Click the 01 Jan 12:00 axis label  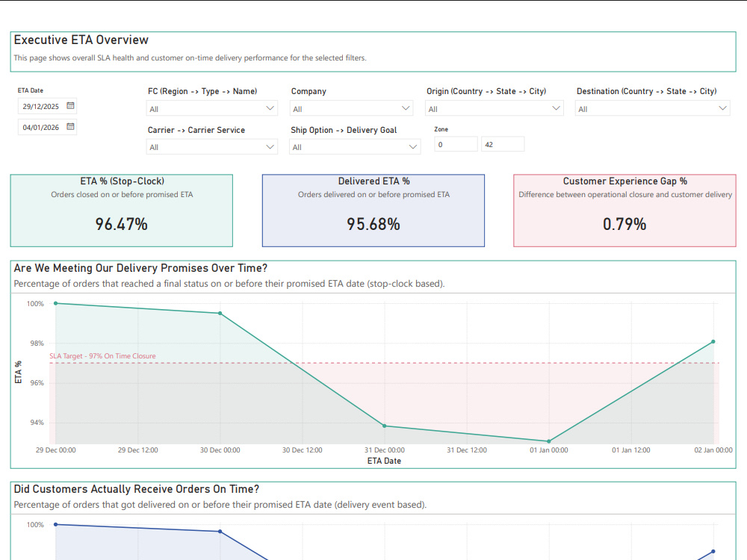point(630,450)
